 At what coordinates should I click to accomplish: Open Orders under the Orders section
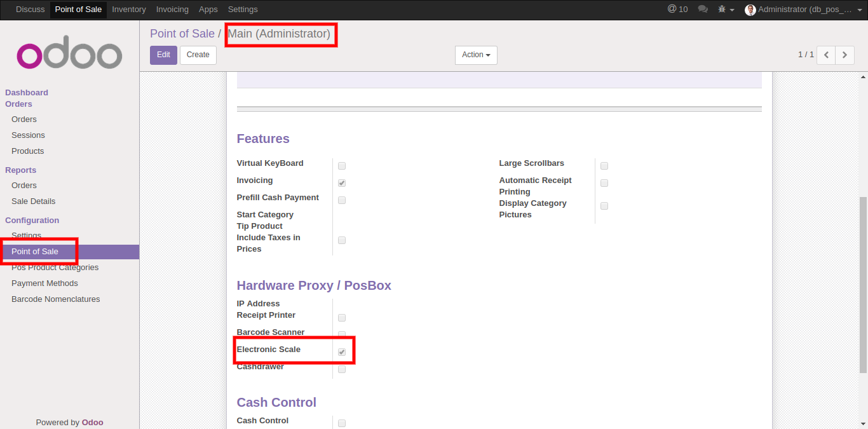tap(24, 119)
